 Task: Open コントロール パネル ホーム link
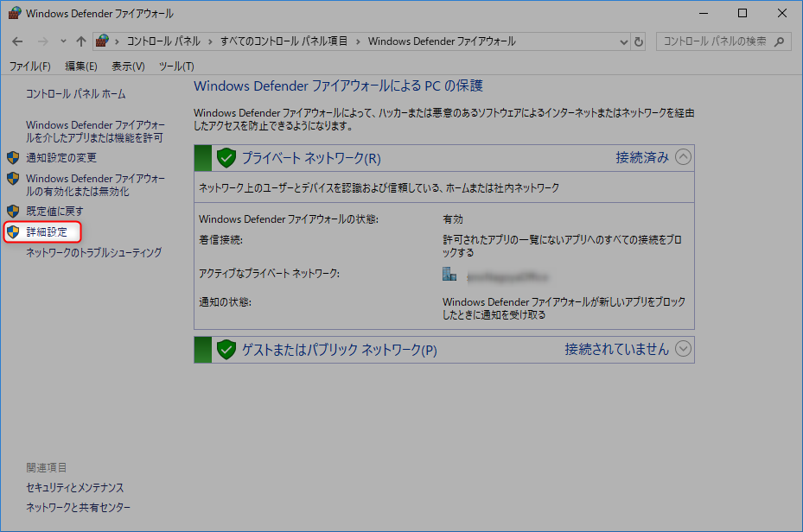click(x=76, y=94)
